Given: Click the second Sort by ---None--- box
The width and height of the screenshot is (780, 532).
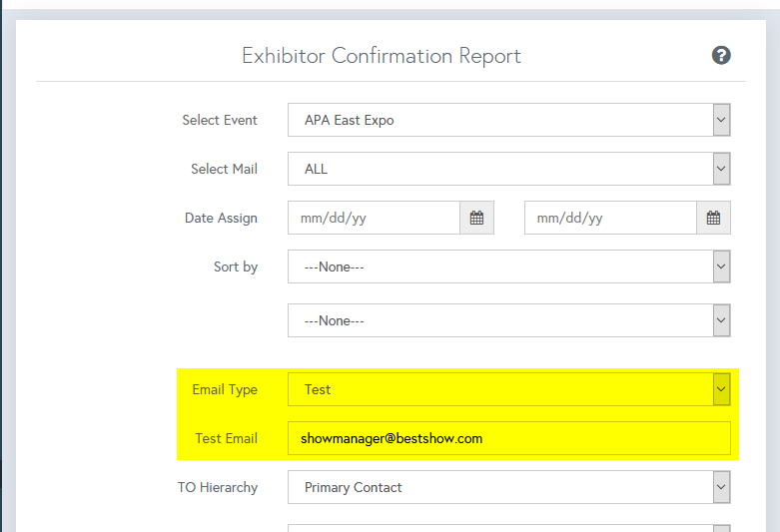Looking at the screenshot, I should 499,320.
